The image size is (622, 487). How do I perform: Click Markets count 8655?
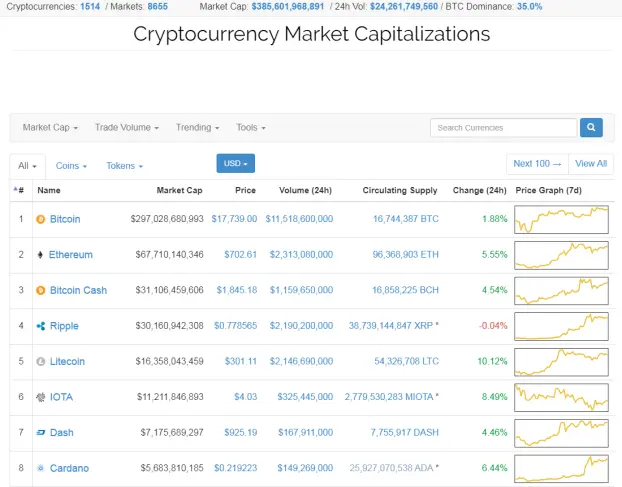click(157, 6)
